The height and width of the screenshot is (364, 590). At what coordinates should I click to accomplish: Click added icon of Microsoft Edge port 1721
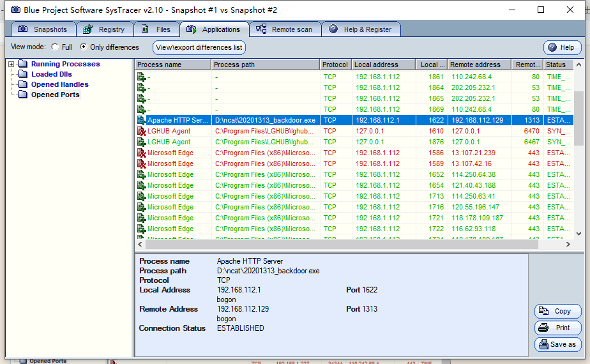(x=142, y=218)
